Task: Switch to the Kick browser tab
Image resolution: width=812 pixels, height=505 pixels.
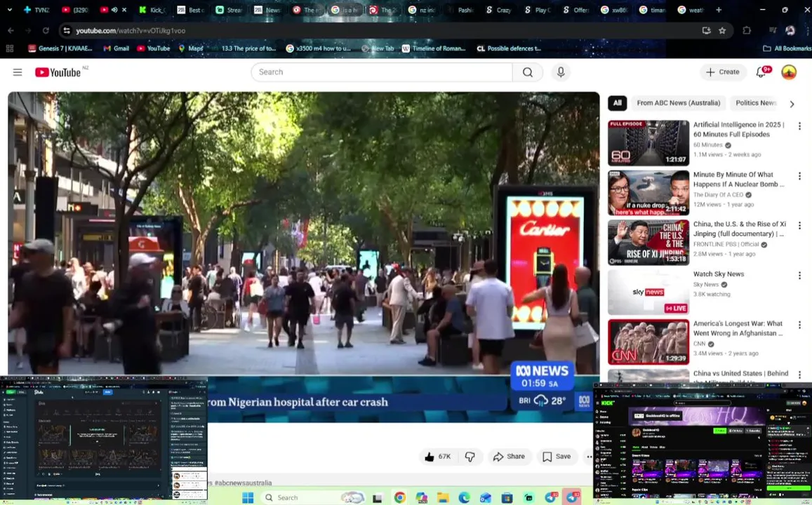Action: [152, 10]
